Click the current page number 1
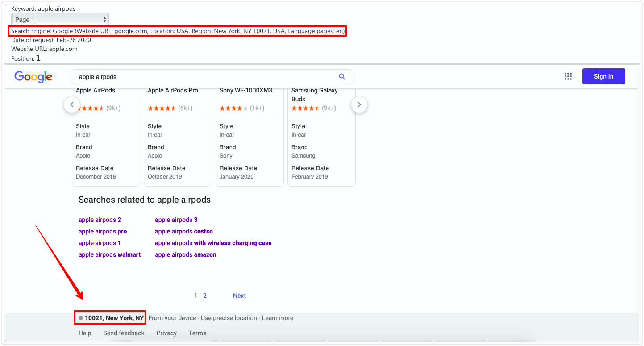644x346 pixels. tap(196, 296)
